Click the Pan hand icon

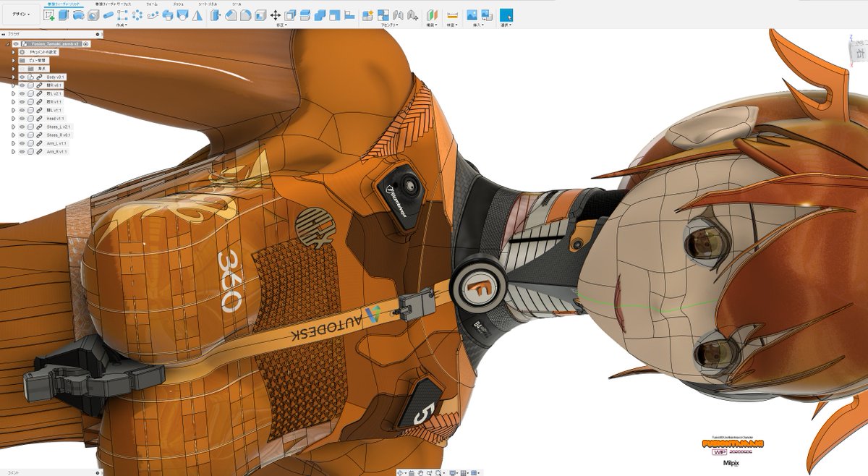(420, 472)
